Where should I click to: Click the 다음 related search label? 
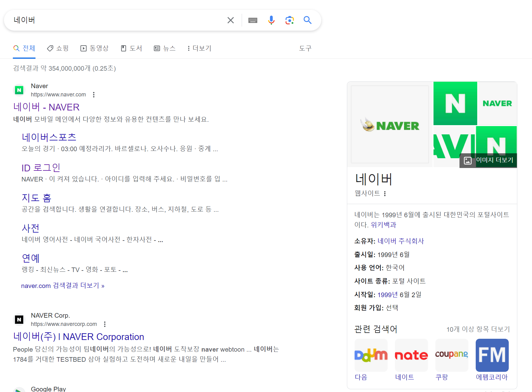coord(361,377)
